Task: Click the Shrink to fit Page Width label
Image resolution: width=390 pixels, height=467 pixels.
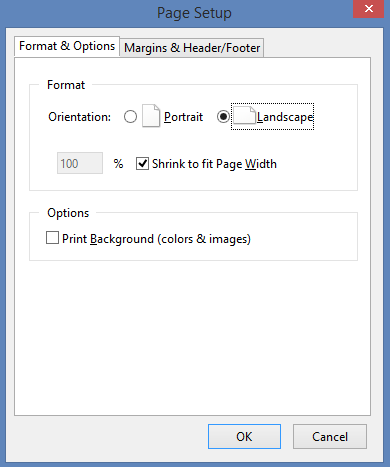Action: coord(214,164)
